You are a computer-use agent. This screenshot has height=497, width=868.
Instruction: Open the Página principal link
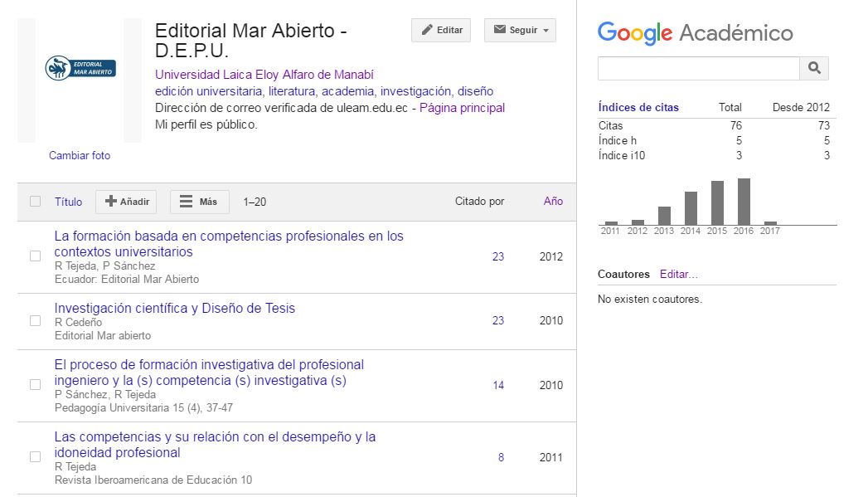pos(464,108)
